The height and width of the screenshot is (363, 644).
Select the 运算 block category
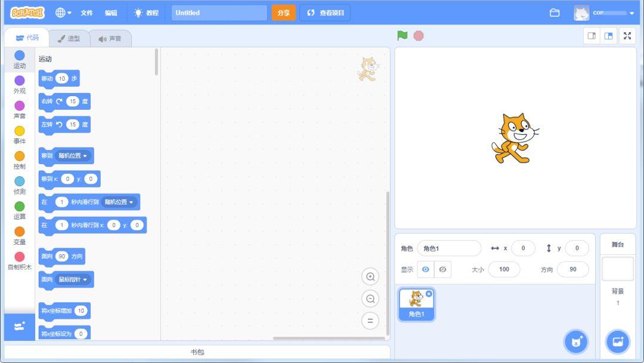pos(19,211)
